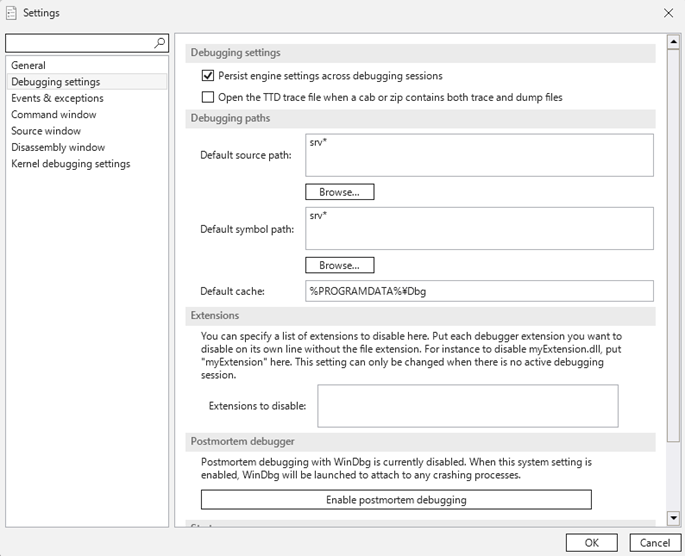The height and width of the screenshot is (556, 685).
Task: Close the Settings dialog window
Action: pyautogui.click(x=668, y=13)
